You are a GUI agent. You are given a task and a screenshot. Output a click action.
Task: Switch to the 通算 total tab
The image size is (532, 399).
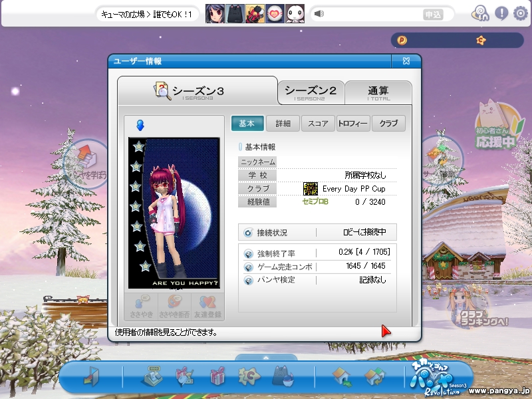click(378, 92)
